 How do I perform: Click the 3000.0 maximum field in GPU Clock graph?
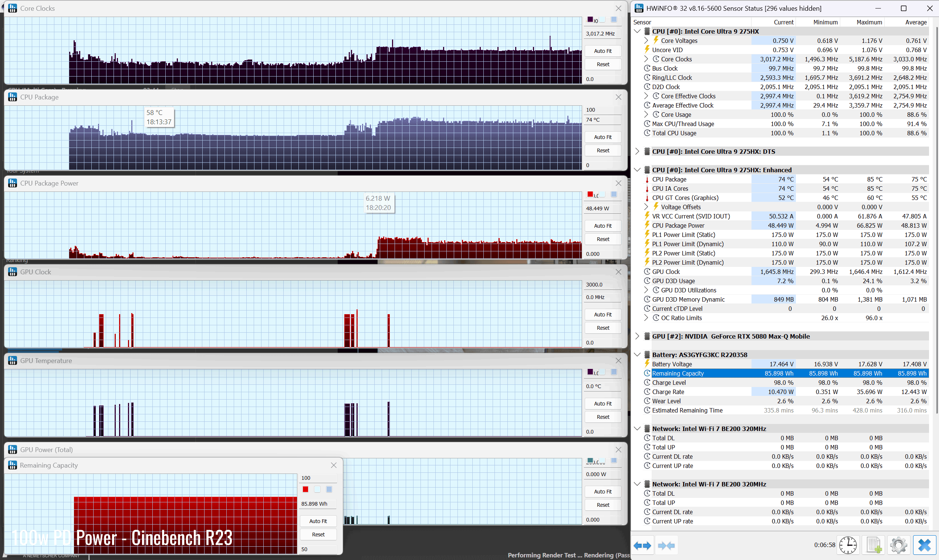(x=602, y=285)
